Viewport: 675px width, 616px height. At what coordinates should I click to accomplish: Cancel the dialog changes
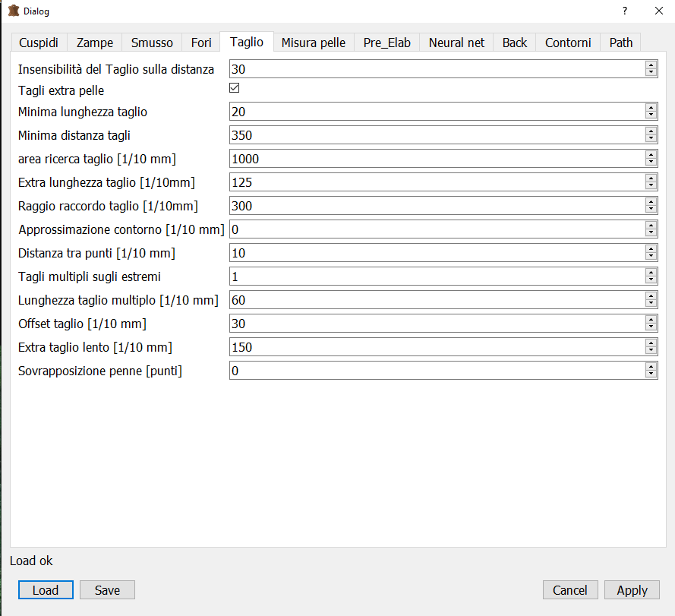click(569, 590)
